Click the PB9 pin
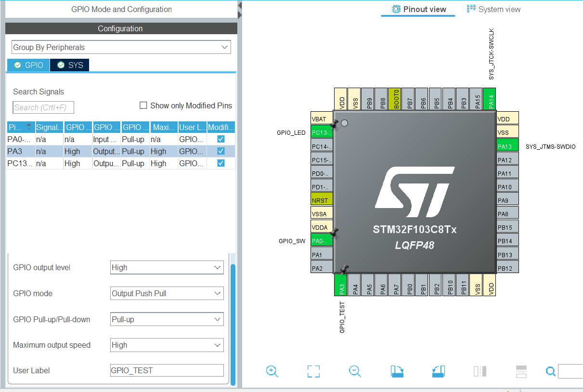 [x=368, y=100]
